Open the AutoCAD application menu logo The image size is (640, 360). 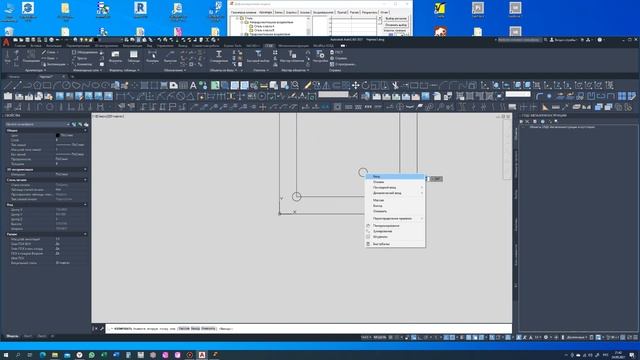tap(6, 42)
